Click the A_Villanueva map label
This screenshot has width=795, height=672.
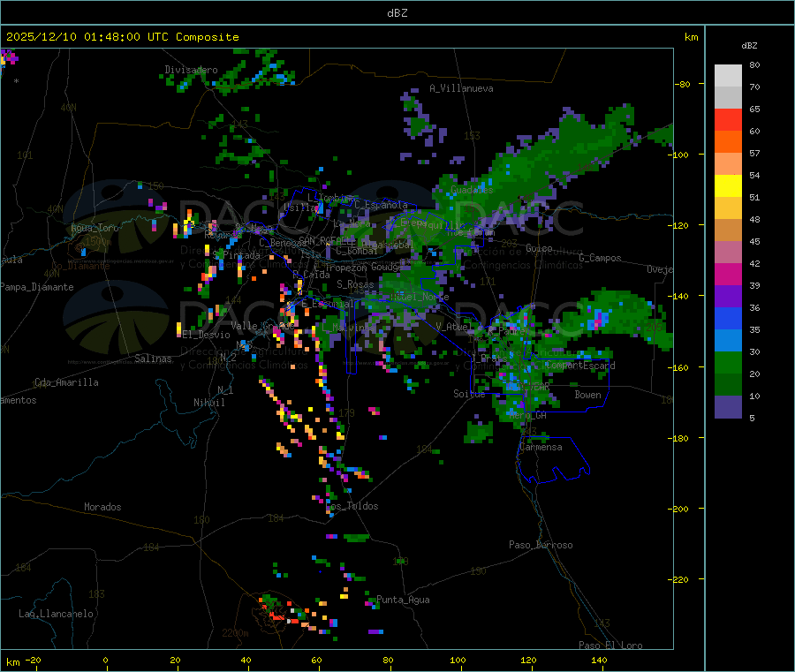[461, 88]
